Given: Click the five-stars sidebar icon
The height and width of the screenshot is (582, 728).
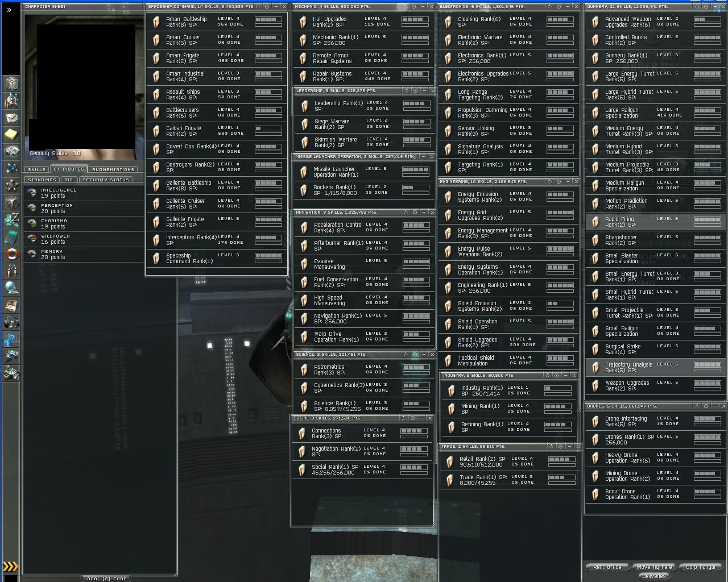Looking at the screenshot, I should pyautogui.click(x=11, y=186).
